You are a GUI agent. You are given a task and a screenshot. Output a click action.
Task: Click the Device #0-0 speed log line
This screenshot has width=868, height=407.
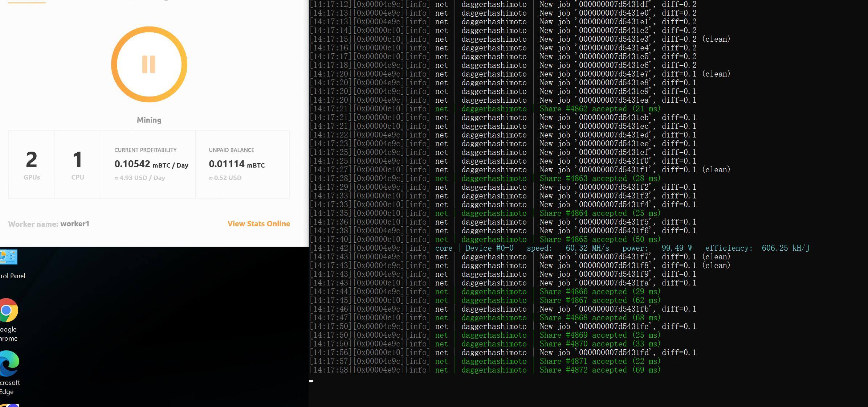coord(559,248)
